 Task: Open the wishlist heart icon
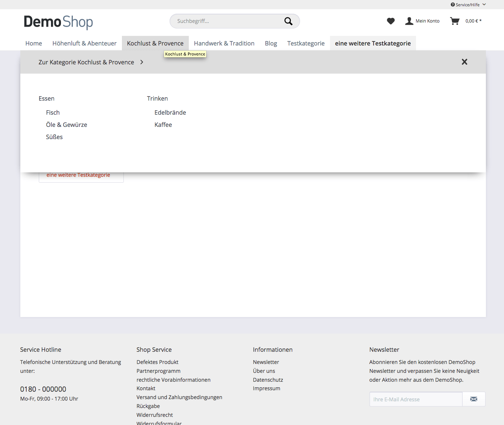coord(391,21)
